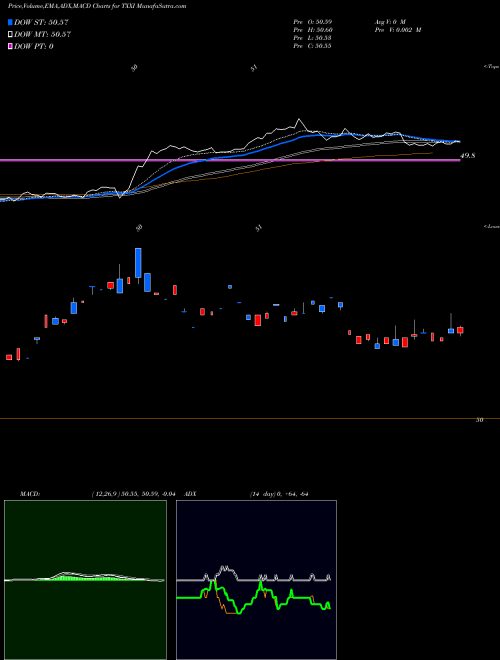The height and width of the screenshot is (660, 500).
Task: Select the 'DOW MT: 50.57' legend label
Action: [42, 34]
